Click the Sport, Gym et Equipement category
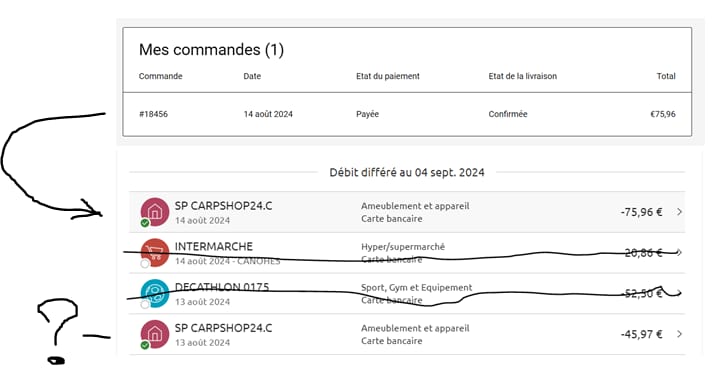The width and height of the screenshot is (716, 377). (x=416, y=288)
